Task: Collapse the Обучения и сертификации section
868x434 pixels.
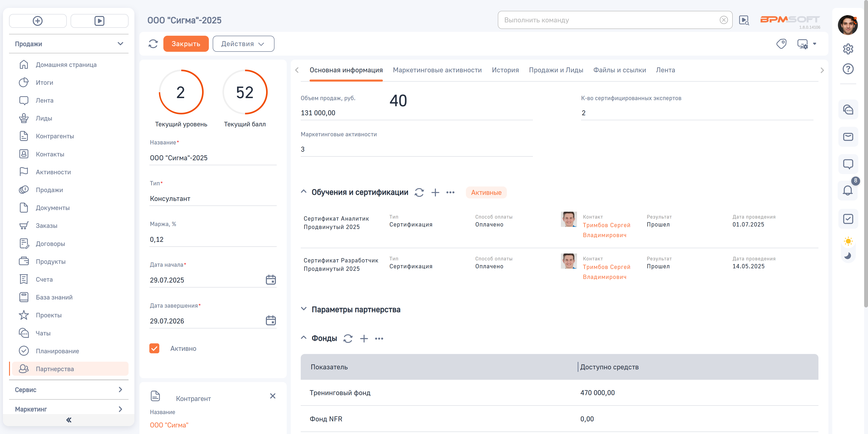Action: tap(304, 192)
